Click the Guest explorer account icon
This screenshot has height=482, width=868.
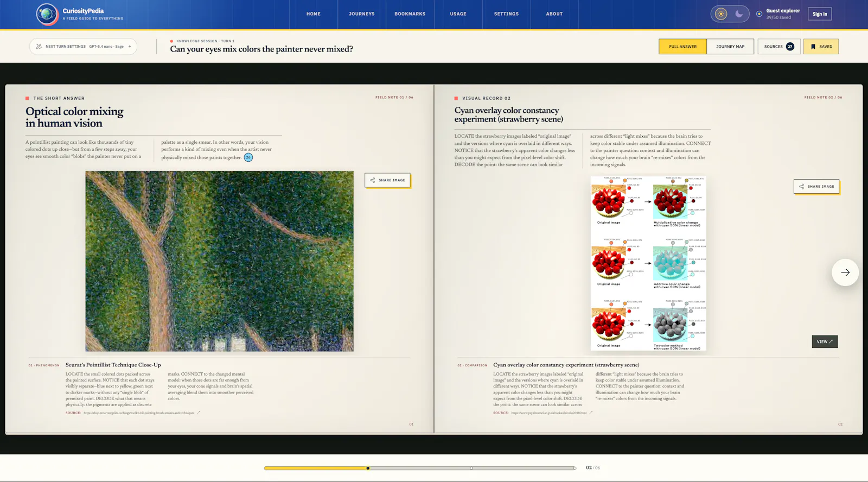759,14
